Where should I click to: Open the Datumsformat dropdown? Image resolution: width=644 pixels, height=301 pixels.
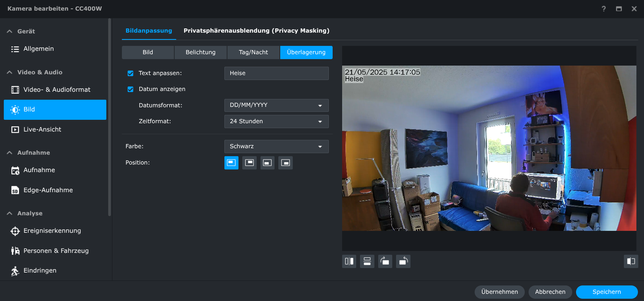[x=276, y=105]
